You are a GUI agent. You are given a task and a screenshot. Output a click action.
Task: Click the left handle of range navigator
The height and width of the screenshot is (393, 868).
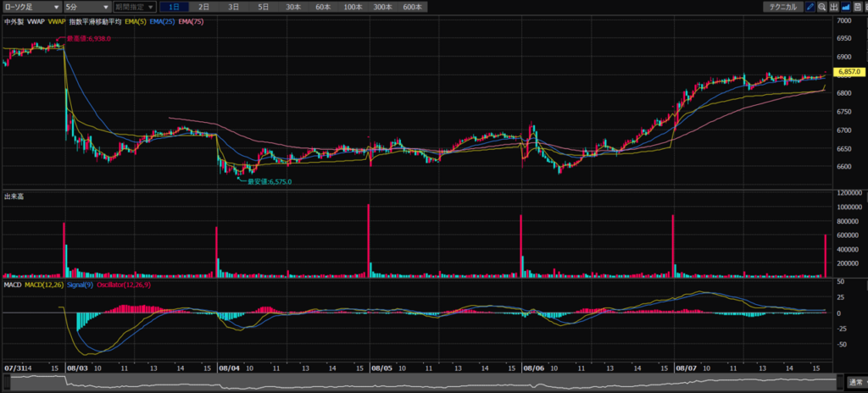pos(7,383)
